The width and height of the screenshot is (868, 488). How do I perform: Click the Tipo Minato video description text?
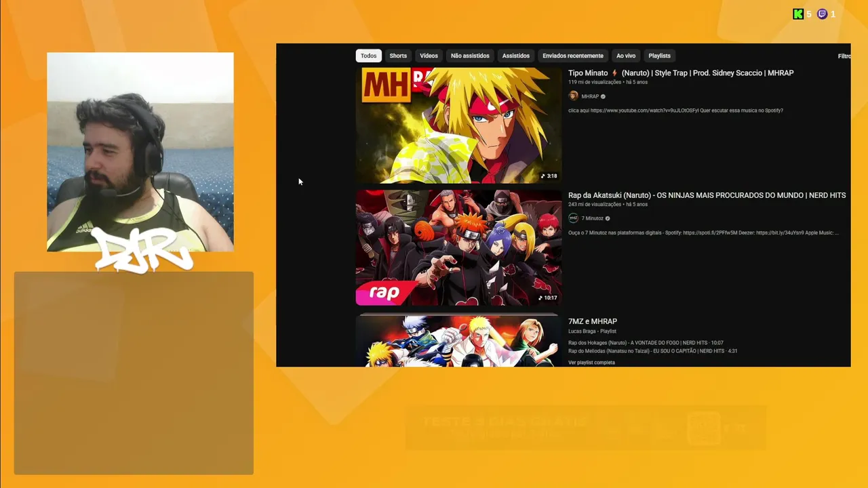point(675,110)
